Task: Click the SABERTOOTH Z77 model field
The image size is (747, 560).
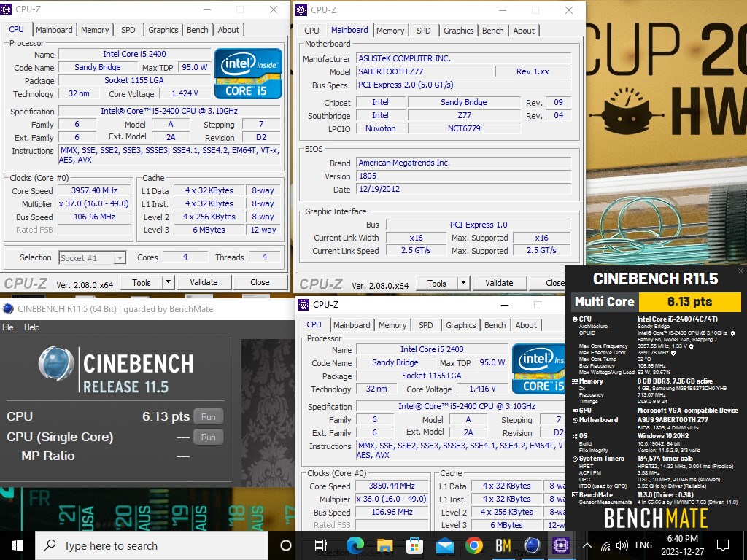Action: coord(424,71)
